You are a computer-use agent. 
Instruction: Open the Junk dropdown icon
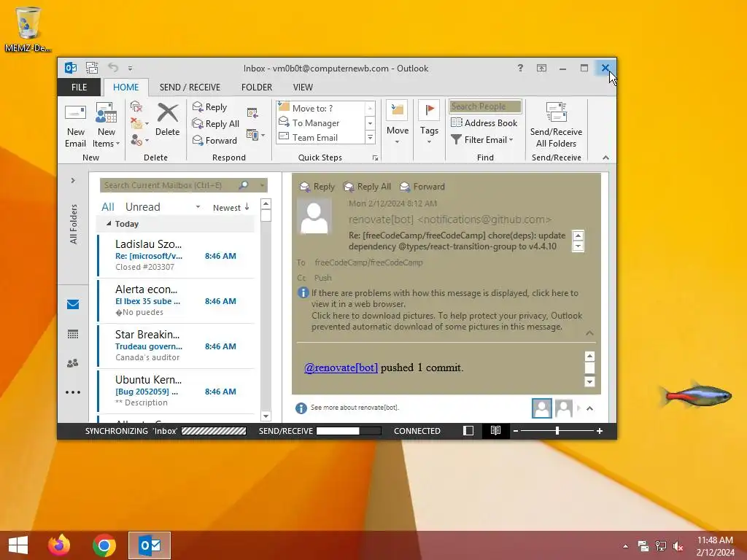coord(139,140)
